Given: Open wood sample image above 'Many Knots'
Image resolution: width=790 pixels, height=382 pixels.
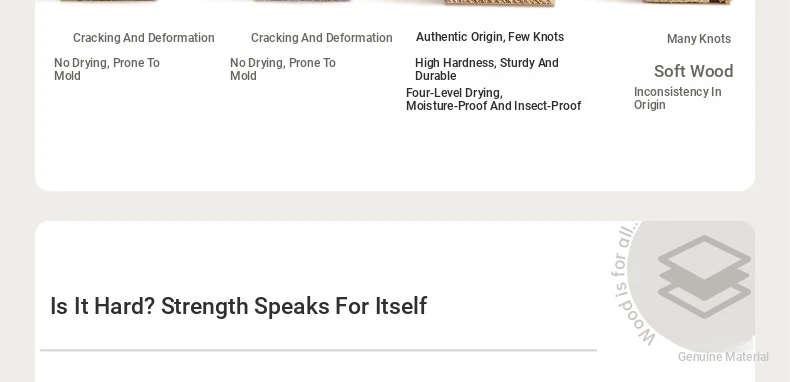Looking at the screenshot, I should point(688,2).
